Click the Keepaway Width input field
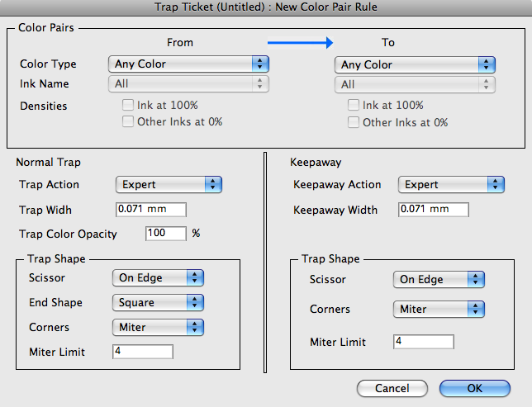The width and height of the screenshot is (532, 407). [x=433, y=210]
